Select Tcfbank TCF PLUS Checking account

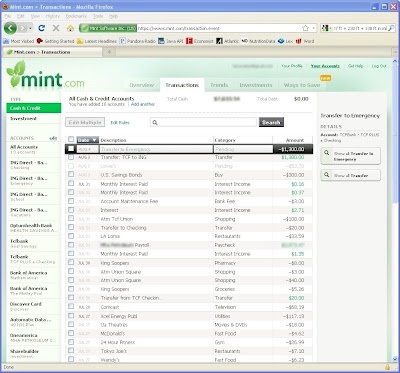34,259
